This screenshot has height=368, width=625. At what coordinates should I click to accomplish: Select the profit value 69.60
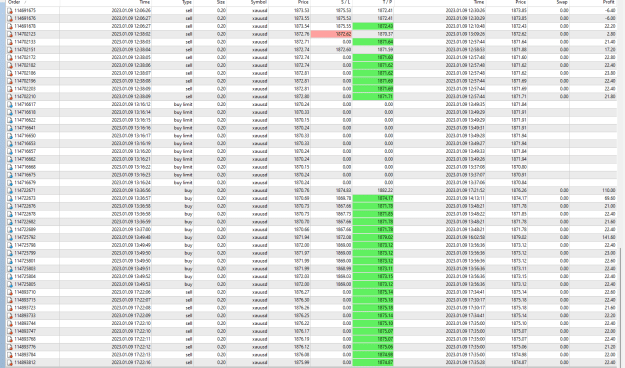610,198
